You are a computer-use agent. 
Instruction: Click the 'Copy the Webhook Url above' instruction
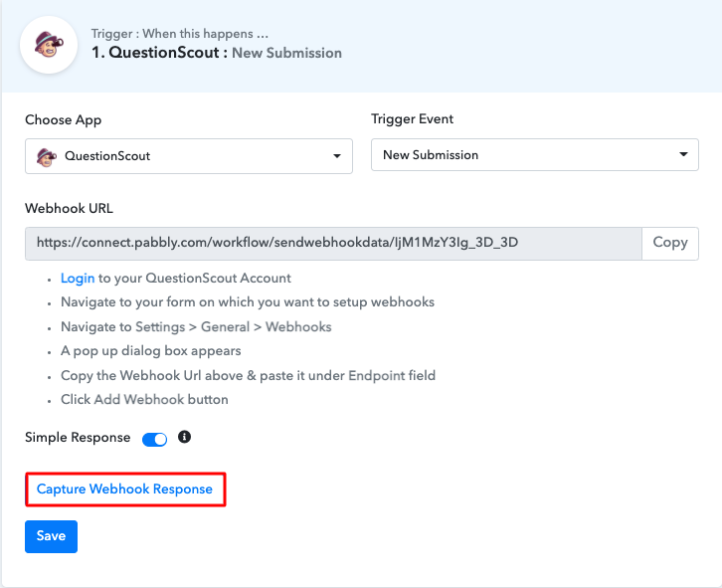pyautogui.click(x=249, y=375)
